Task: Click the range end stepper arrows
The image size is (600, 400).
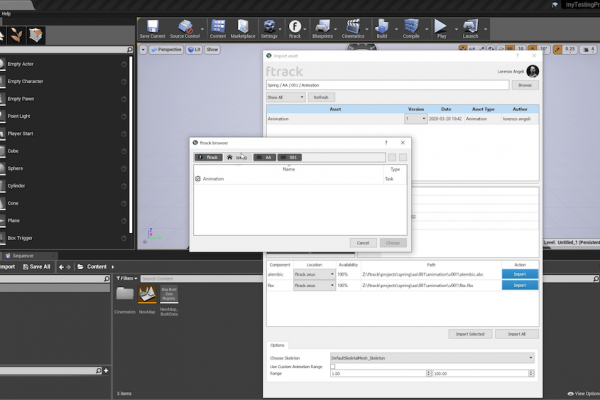Action: [531, 373]
